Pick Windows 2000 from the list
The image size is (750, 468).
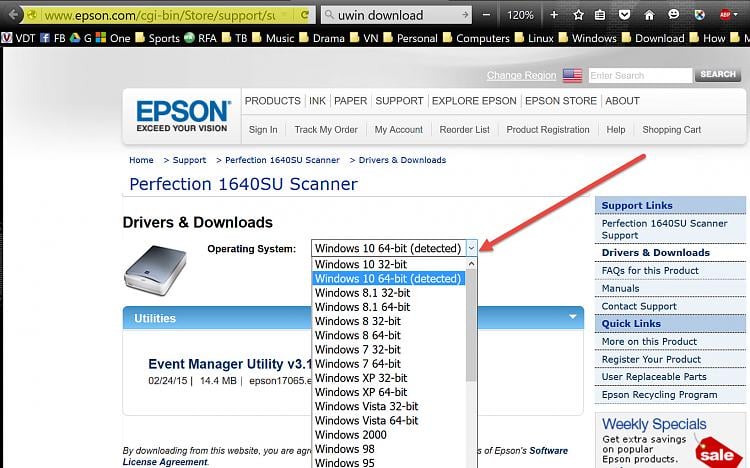(388, 435)
